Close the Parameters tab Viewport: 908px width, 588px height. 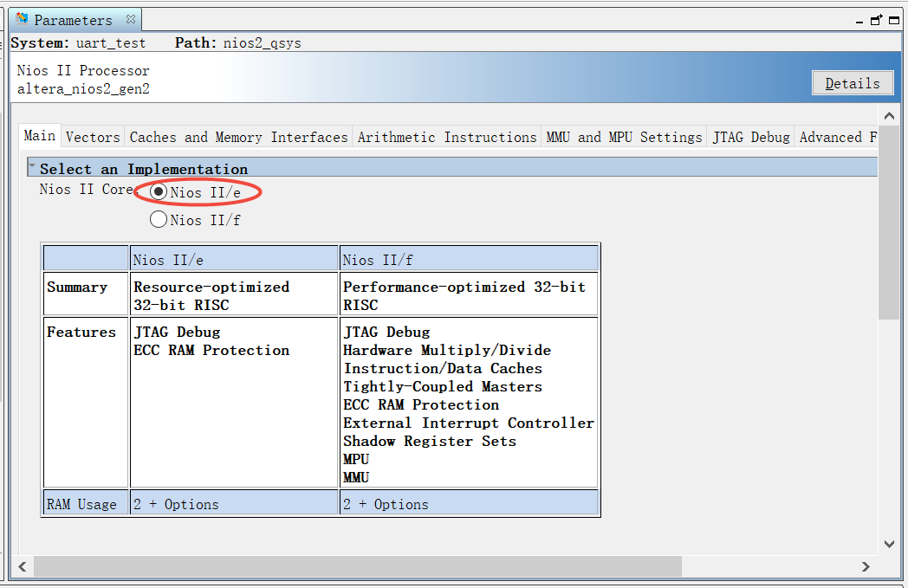click(x=131, y=19)
